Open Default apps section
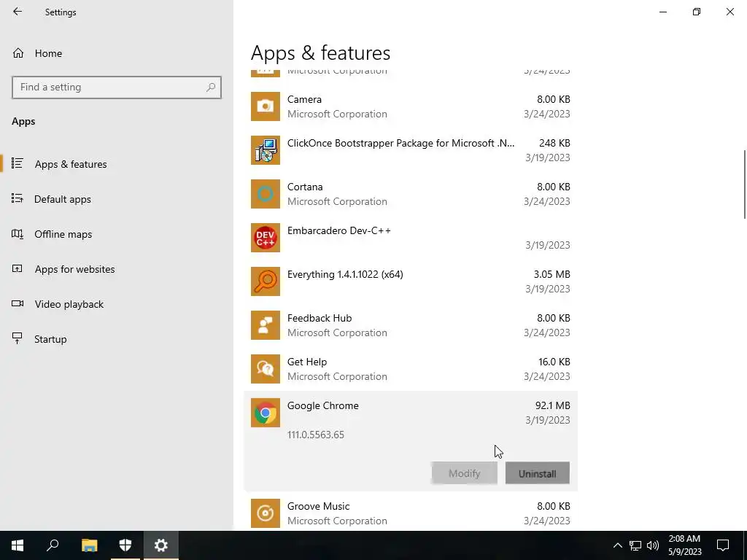747x560 pixels. 117,199
